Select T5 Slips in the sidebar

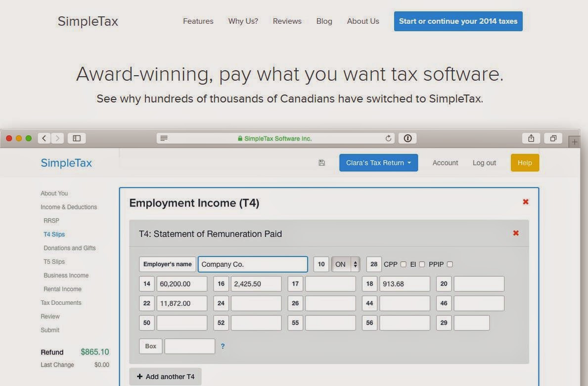tap(54, 262)
